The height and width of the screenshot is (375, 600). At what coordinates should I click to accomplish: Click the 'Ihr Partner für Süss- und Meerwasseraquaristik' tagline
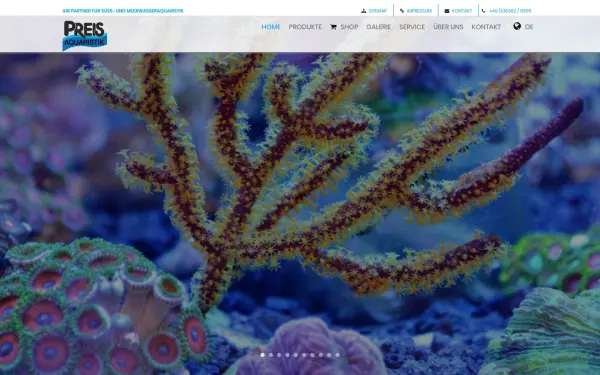123,11
